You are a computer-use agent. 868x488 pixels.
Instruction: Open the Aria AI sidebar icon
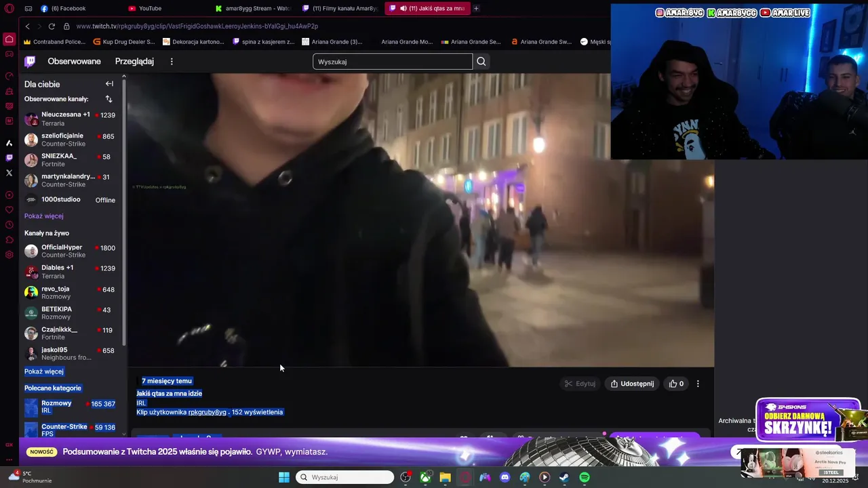click(x=9, y=143)
